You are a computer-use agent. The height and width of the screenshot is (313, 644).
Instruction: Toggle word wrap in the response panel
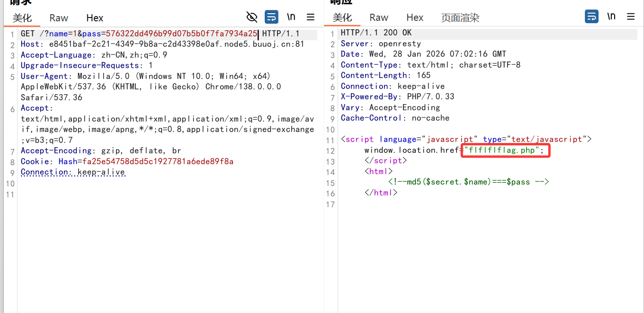591,17
